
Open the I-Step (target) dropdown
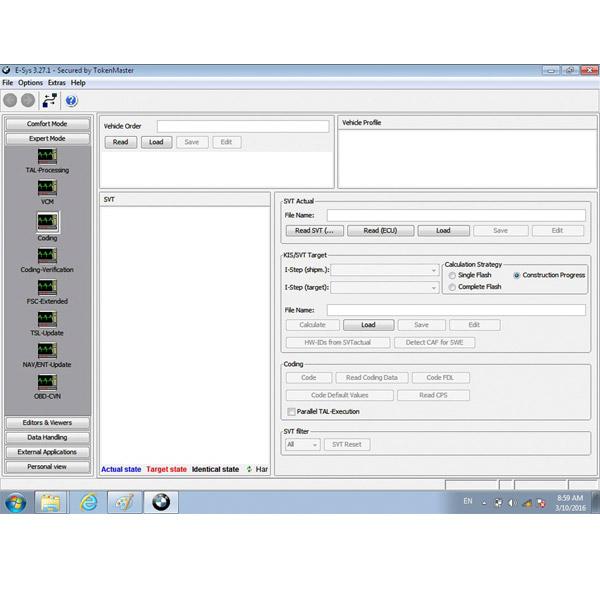coord(384,288)
